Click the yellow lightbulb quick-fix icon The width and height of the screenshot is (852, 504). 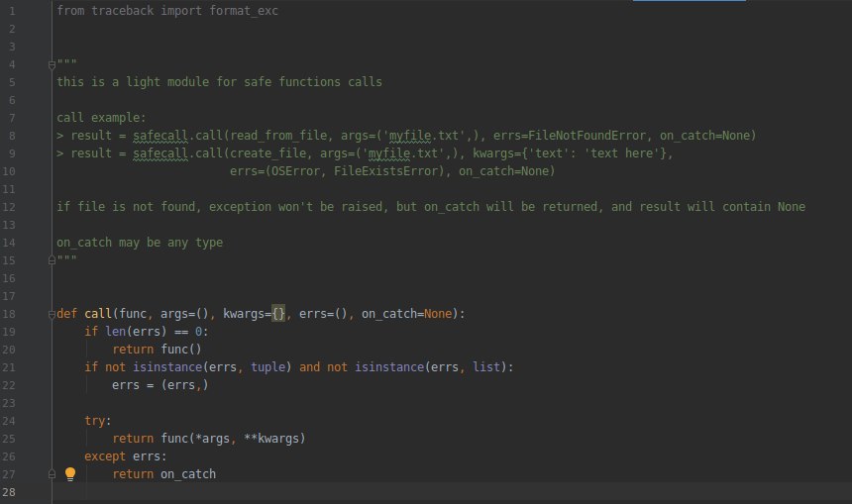pyautogui.click(x=70, y=474)
